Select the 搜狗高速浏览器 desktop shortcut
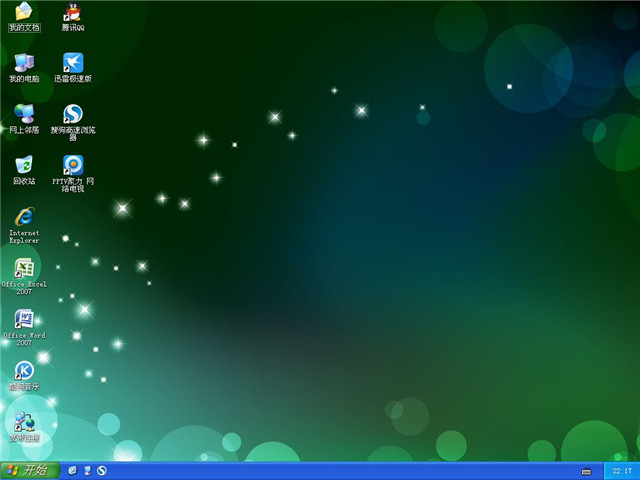Screen dimensions: 640x480 click(x=73, y=122)
